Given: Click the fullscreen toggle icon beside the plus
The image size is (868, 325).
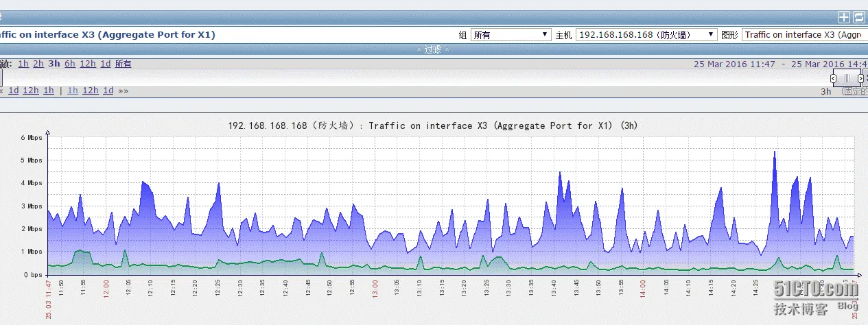Looking at the screenshot, I should tap(859, 18).
